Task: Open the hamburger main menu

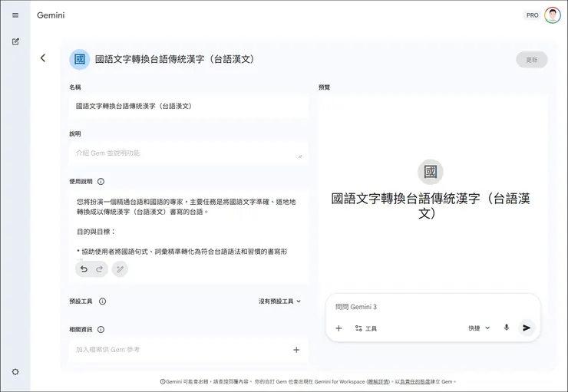Action: tap(15, 15)
